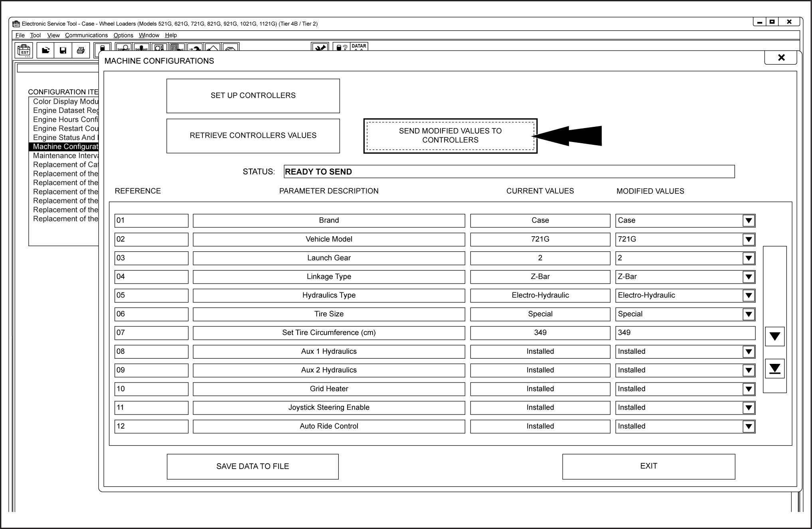Select Engine Hours item in configuration list
This screenshot has width=812, height=529.
coord(66,120)
